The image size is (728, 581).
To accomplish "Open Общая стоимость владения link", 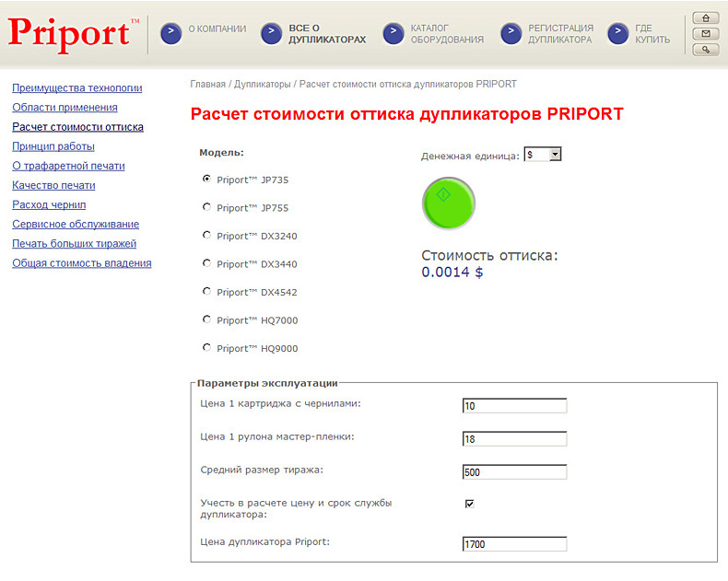I will tap(82, 263).
